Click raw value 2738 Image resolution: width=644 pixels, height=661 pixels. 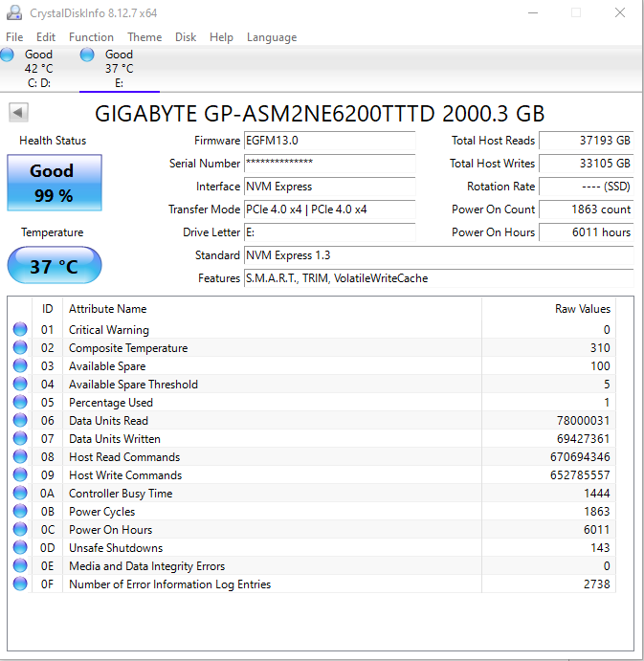pos(597,584)
